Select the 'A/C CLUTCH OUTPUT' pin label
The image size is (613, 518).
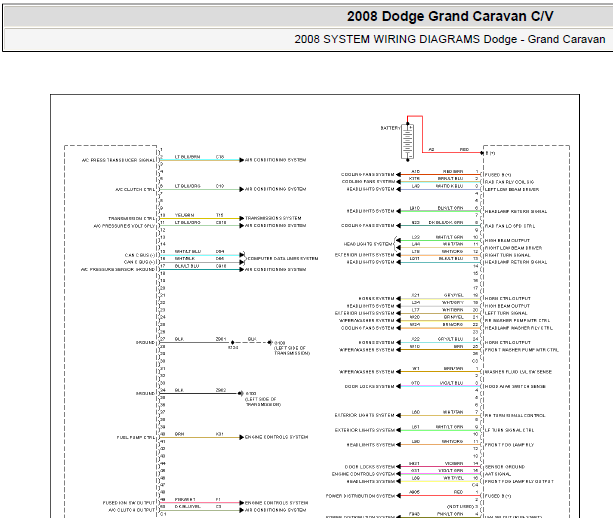(x=132, y=511)
